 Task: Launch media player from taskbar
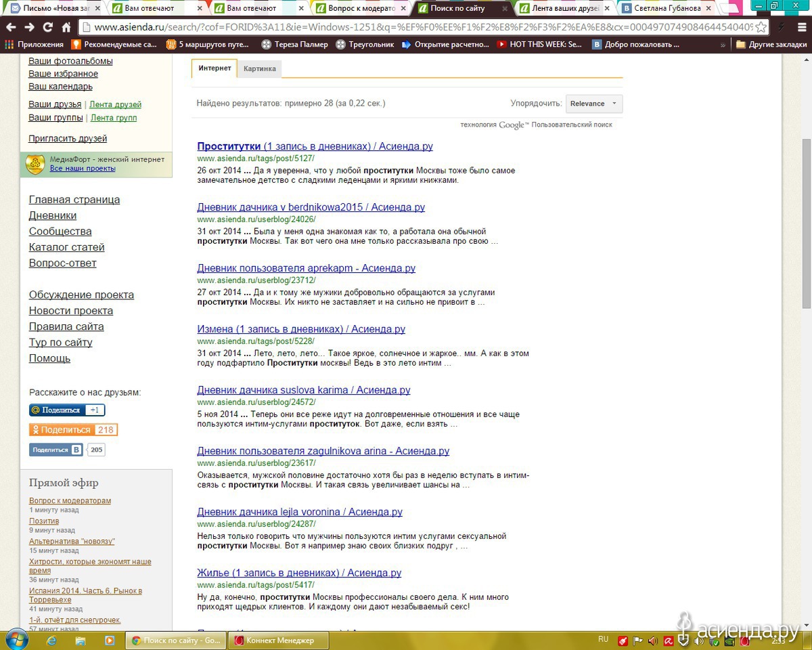pyautogui.click(x=109, y=640)
